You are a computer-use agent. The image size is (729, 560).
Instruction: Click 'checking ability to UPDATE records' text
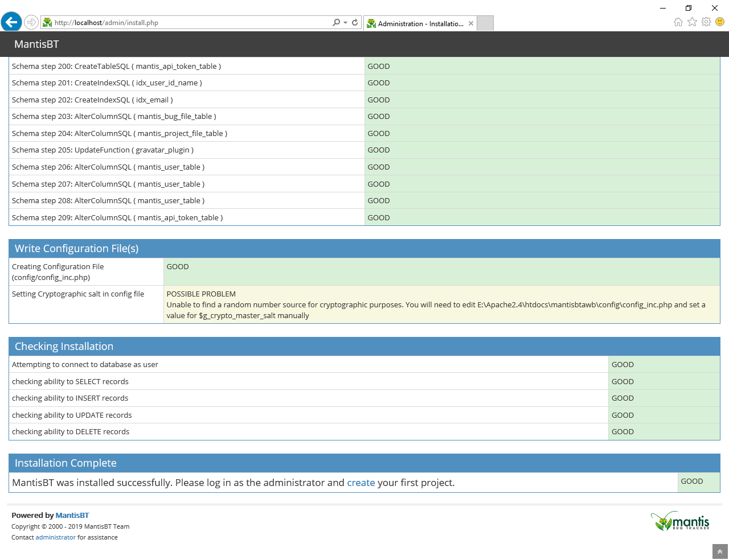click(72, 415)
